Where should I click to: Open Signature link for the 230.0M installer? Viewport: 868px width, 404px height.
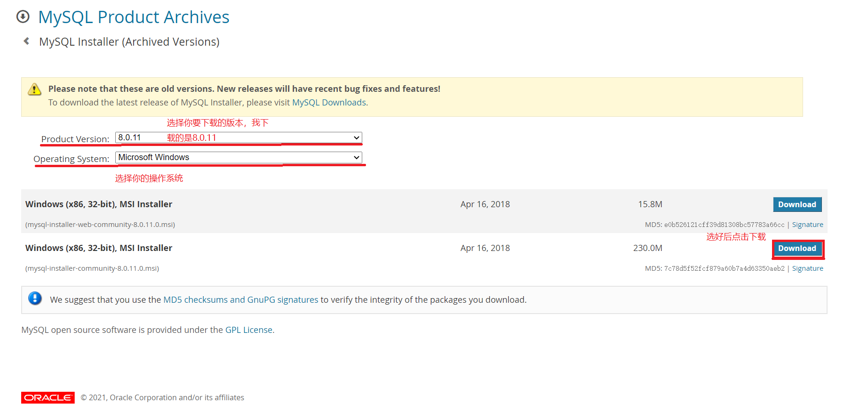pyautogui.click(x=807, y=268)
